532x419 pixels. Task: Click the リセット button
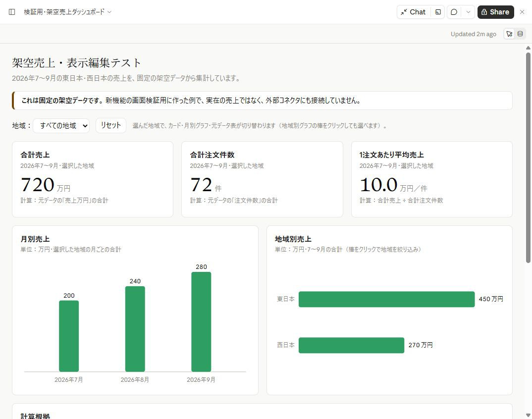pyautogui.click(x=111, y=125)
